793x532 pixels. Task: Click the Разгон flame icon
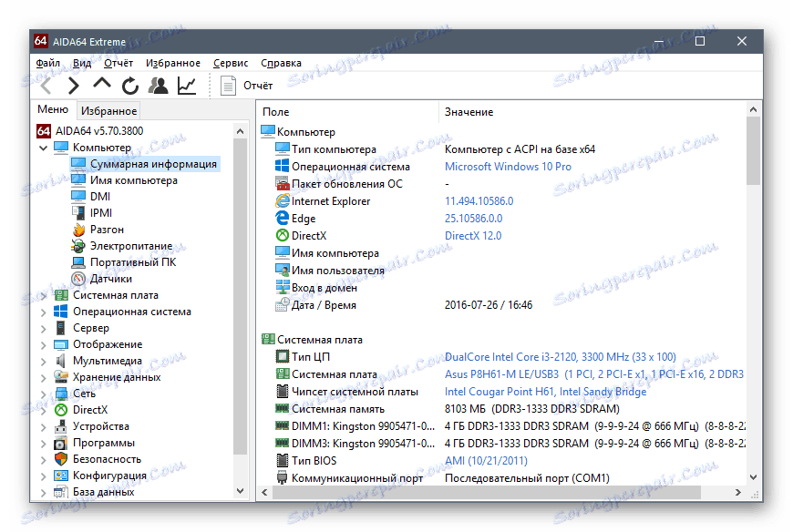pos(78,230)
